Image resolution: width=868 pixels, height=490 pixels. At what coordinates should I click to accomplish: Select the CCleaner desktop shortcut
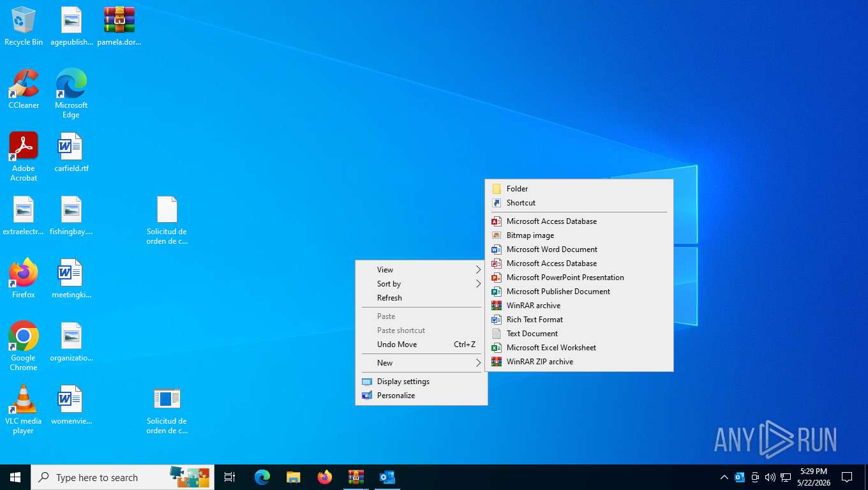[x=24, y=89]
